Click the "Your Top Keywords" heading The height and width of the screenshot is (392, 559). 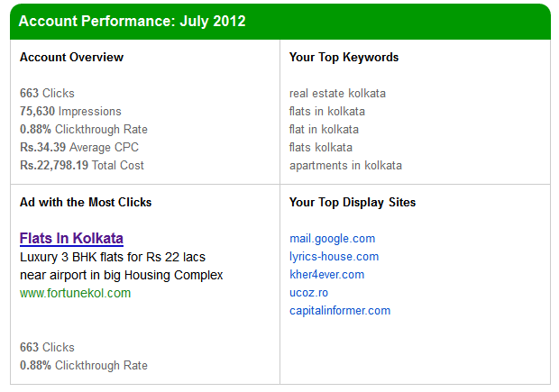pos(344,57)
